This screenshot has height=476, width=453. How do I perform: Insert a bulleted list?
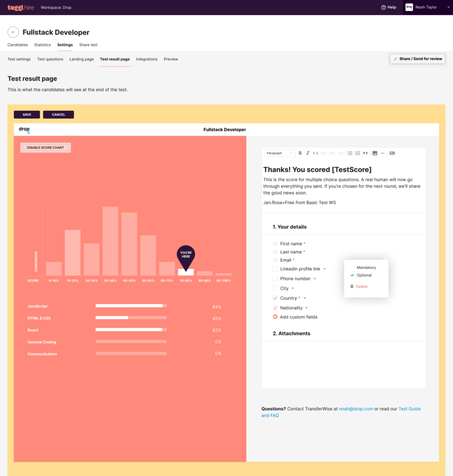pyautogui.click(x=350, y=153)
